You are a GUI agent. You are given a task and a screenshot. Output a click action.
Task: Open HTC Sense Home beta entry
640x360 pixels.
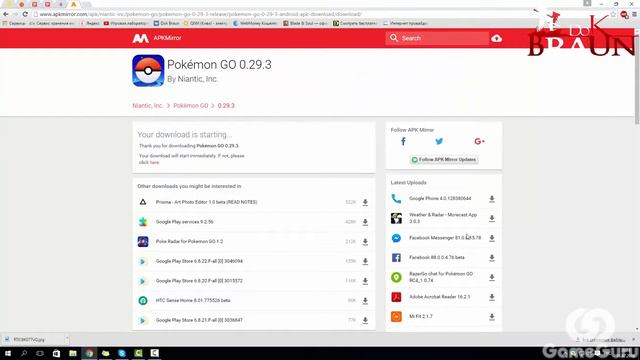pos(193,300)
